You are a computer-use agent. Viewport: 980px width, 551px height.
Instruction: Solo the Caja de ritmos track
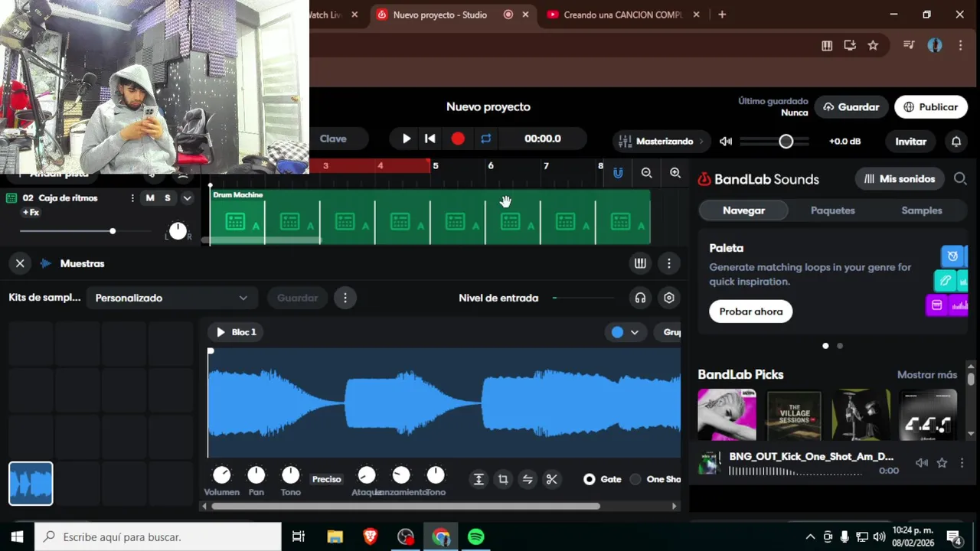[x=168, y=198]
